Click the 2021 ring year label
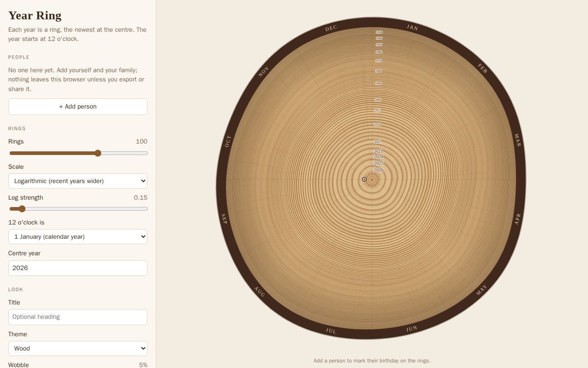Image resolution: width=588 pixels, height=368 pixels. coord(378,142)
